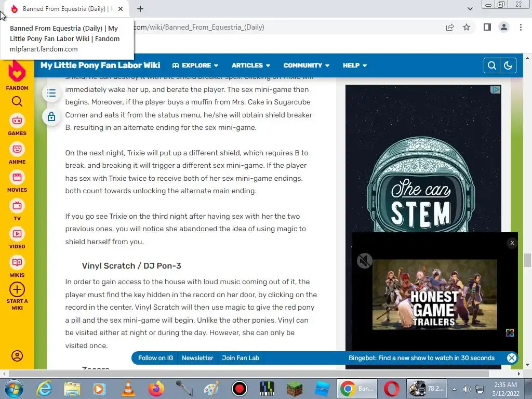Launch Internet Explorer from taskbar

[45, 389]
